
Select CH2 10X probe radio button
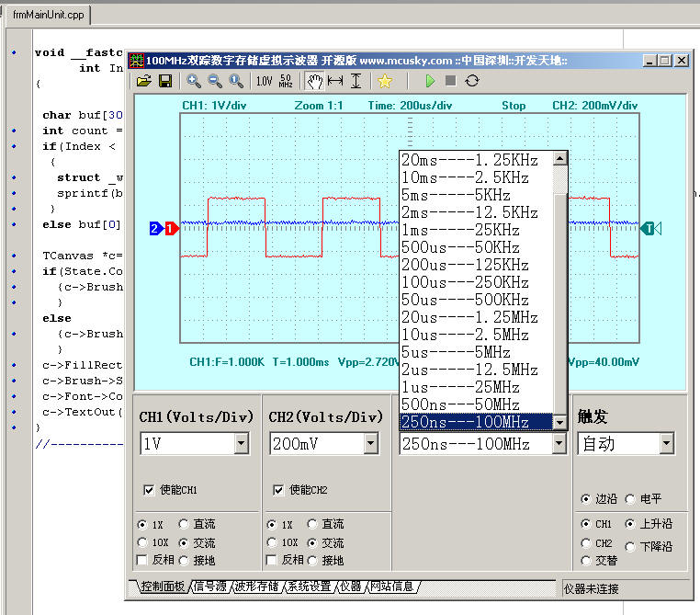271,542
